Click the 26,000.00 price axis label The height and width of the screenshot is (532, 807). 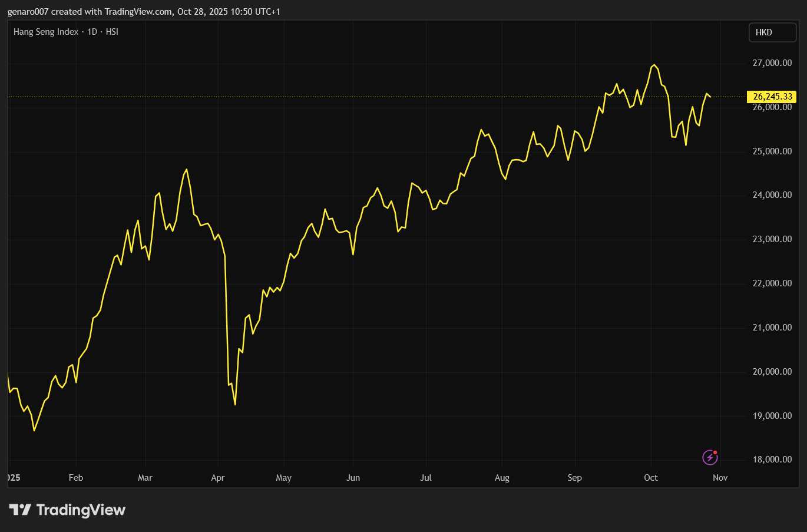point(772,107)
